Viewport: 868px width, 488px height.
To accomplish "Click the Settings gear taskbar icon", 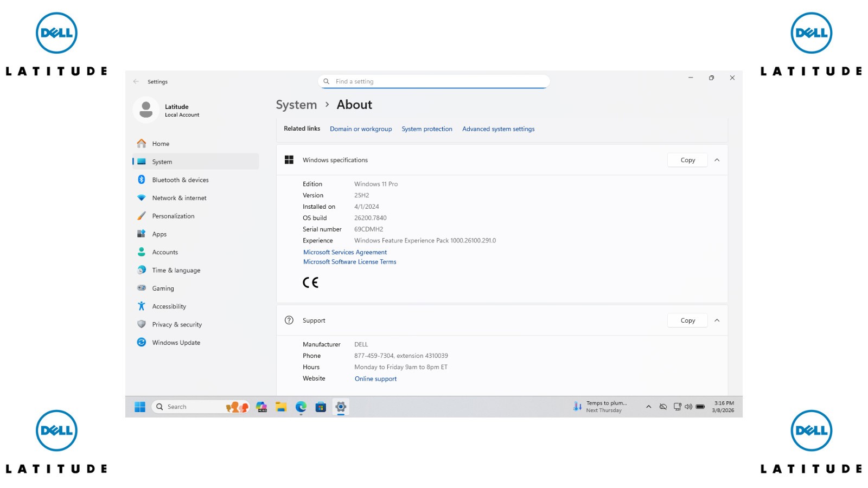I will (x=341, y=407).
